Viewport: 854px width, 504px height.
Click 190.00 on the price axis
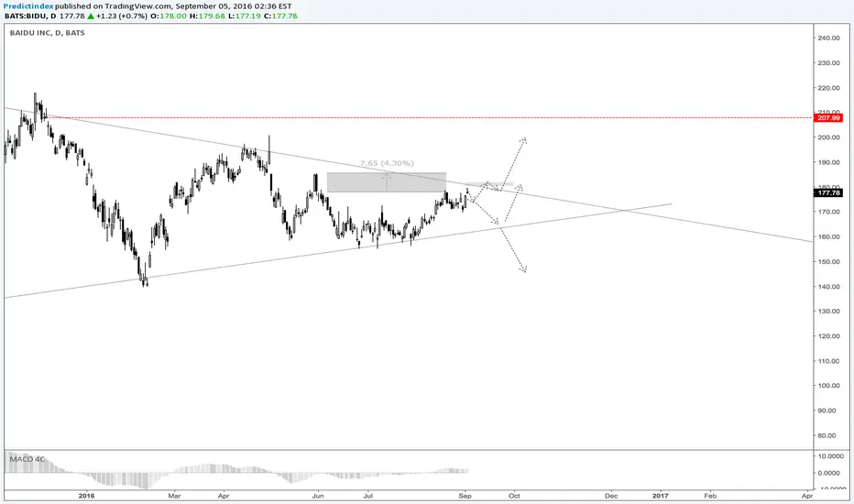click(x=828, y=162)
